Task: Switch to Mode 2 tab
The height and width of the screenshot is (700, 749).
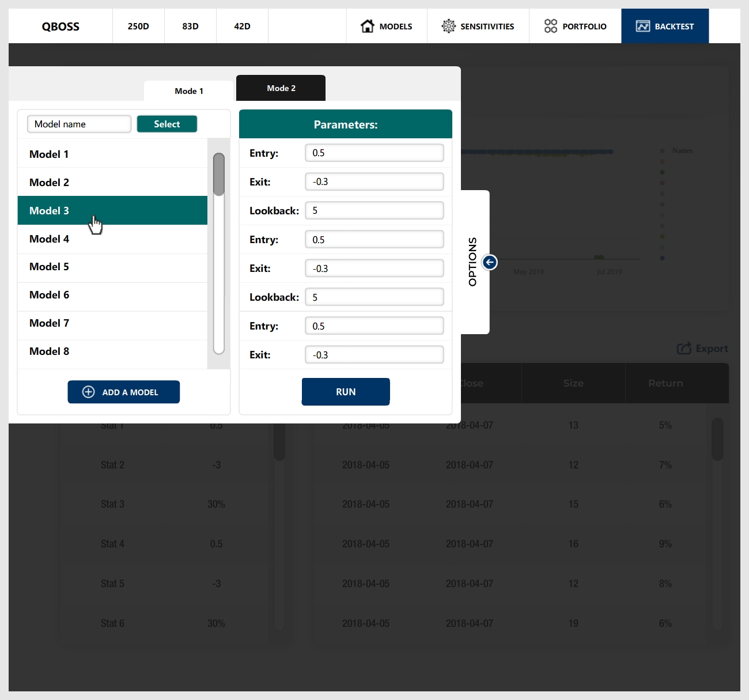Action: [x=281, y=88]
